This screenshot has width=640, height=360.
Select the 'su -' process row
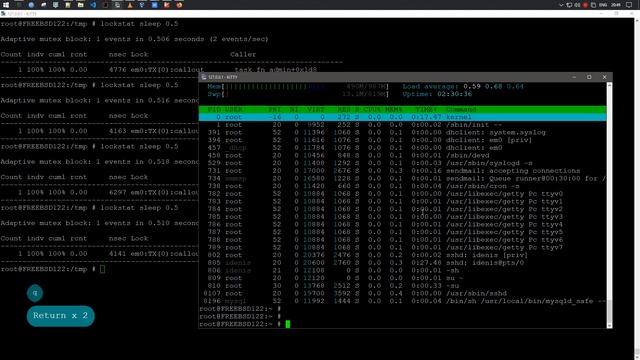point(402,278)
